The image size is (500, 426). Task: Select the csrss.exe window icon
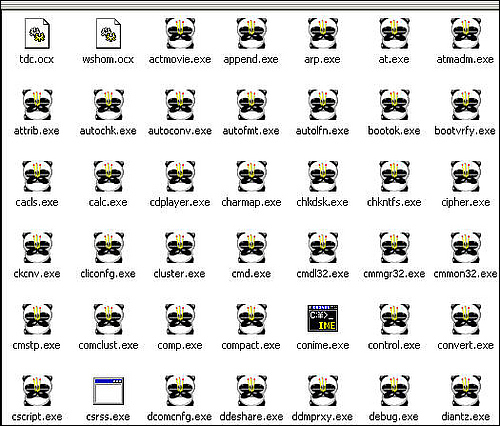pos(109,391)
